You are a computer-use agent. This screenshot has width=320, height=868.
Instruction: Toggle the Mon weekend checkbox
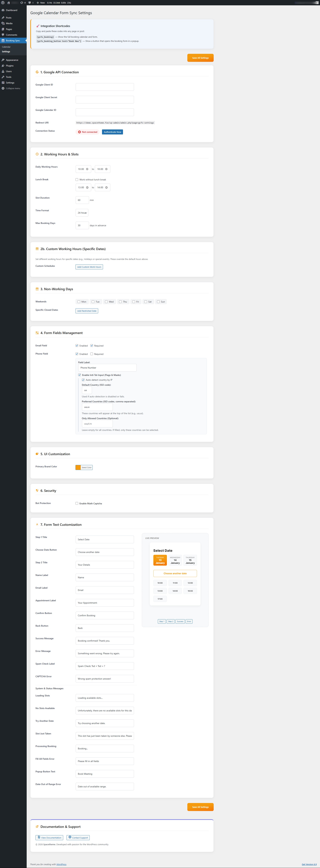pos(79,302)
